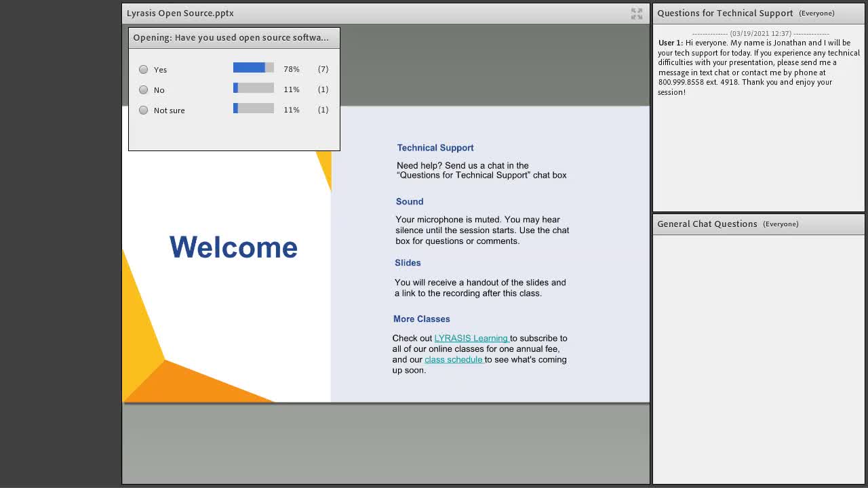Click the More Classes heading on slide
Viewport: 868px width, 488px height.
pyautogui.click(x=422, y=319)
